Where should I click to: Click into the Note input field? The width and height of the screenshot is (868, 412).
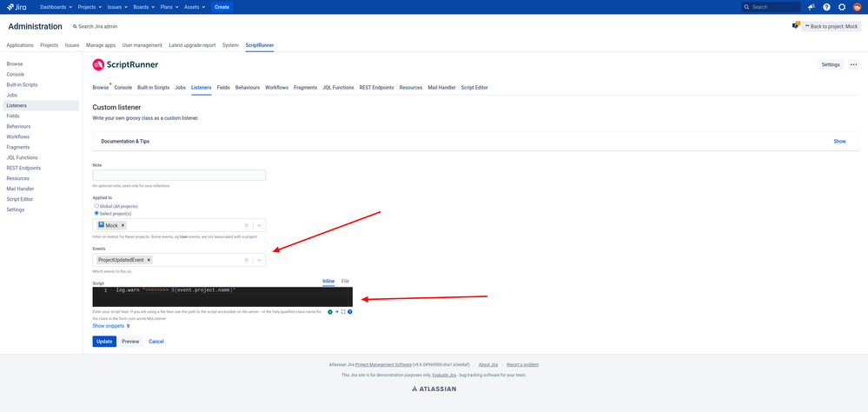point(179,176)
